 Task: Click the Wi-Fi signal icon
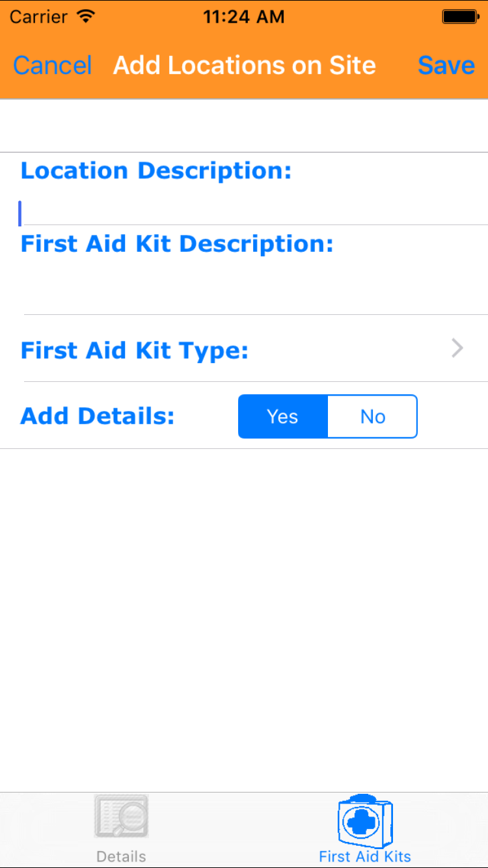pos(85,16)
